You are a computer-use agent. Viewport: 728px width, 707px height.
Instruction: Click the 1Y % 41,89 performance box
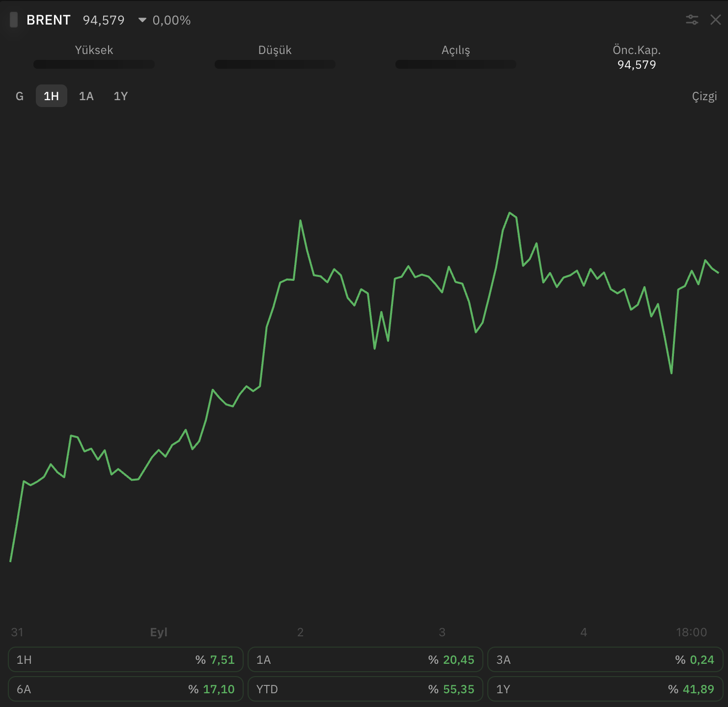point(605,689)
